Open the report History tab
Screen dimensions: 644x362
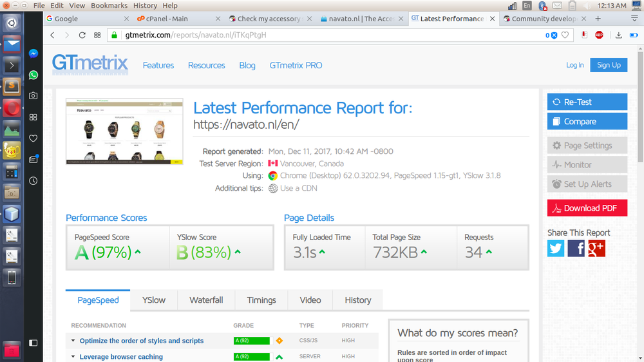357,300
